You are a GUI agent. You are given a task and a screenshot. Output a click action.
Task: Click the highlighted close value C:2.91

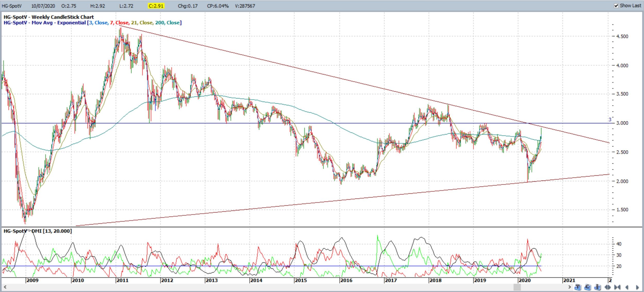(156, 6)
